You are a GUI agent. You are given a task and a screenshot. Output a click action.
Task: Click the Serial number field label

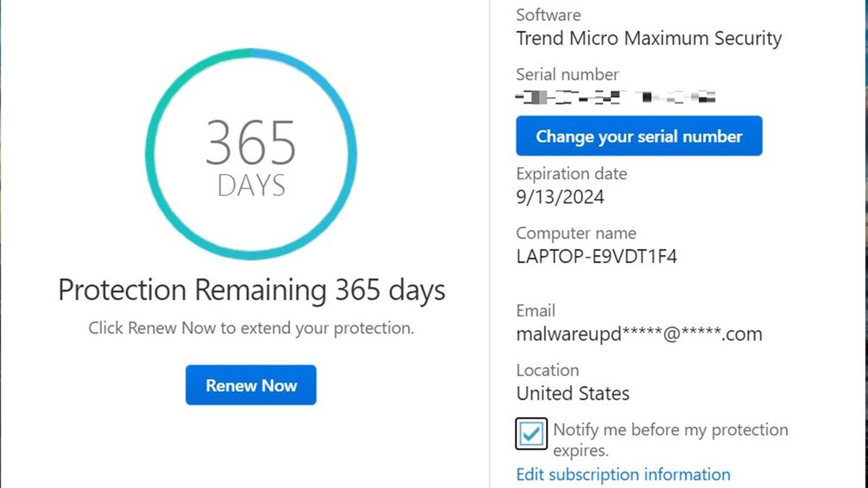point(566,74)
